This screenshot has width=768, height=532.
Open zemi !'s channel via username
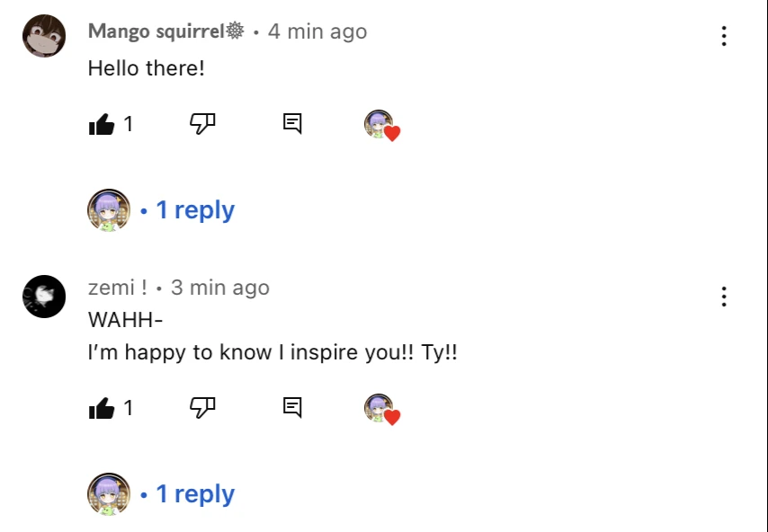pyautogui.click(x=112, y=288)
